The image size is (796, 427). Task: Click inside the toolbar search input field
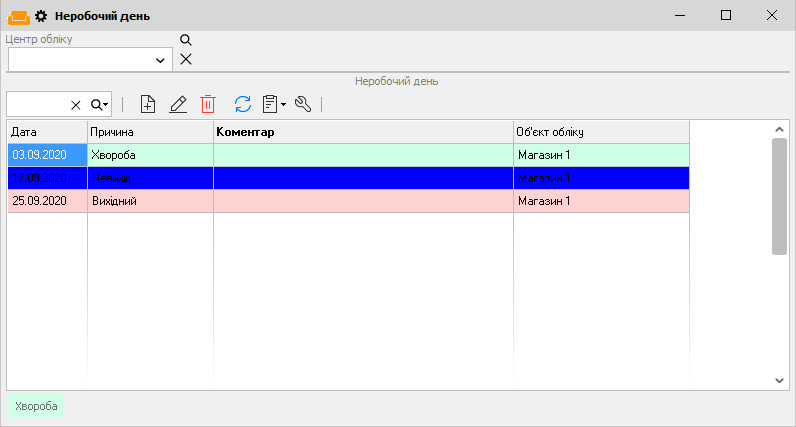pyautogui.click(x=38, y=105)
